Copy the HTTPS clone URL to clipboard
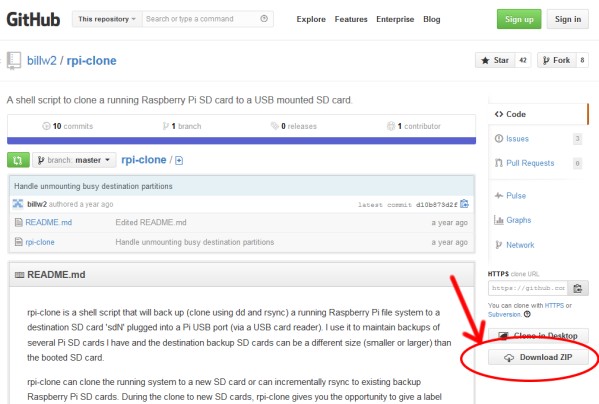This screenshot has height=404, width=599. point(578,288)
